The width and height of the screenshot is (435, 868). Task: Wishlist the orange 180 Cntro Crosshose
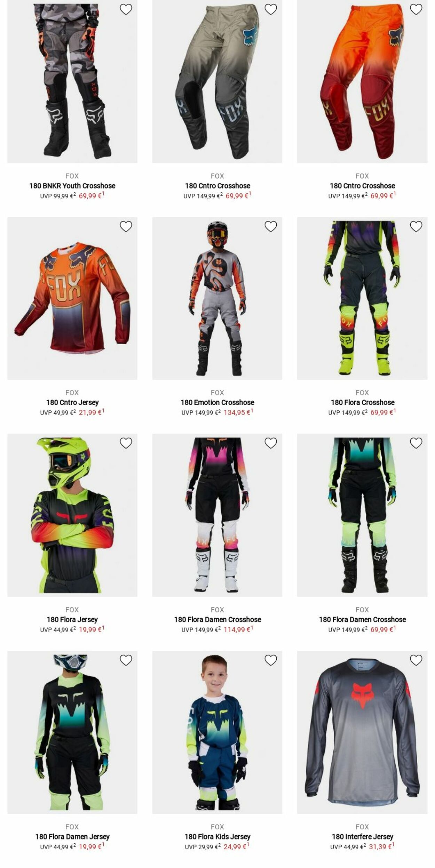(416, 9)
